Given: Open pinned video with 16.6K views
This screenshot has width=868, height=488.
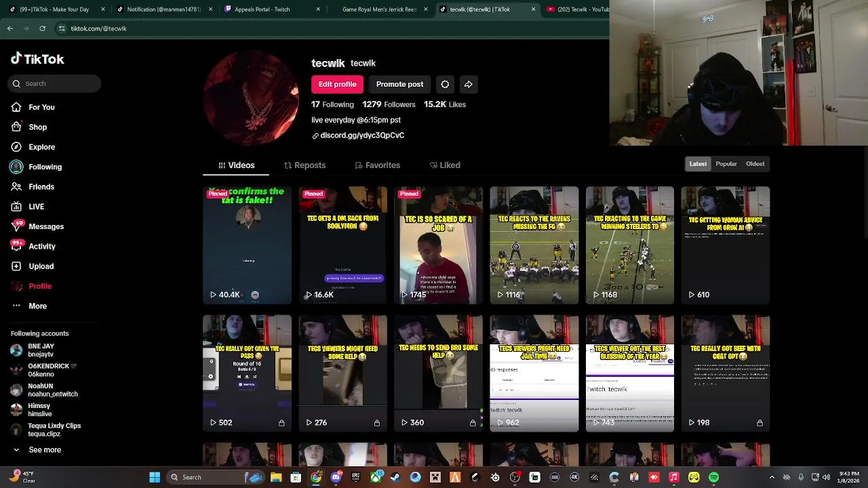Looking at the screenshot, I should click(x=342, y=245).
